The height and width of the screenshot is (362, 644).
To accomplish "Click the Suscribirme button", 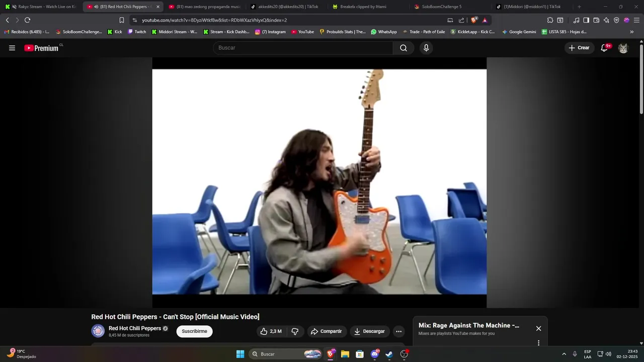I will coord(194,331).
